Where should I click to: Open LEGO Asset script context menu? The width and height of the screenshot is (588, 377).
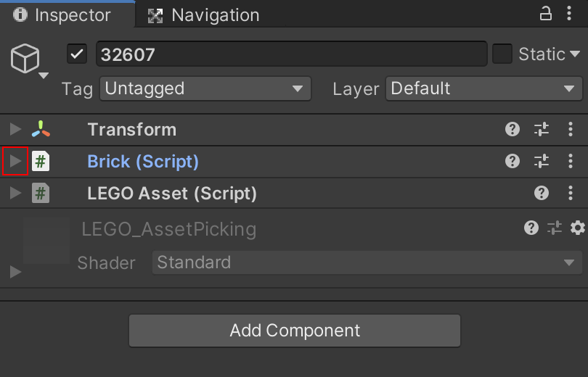tap(571, 194)
